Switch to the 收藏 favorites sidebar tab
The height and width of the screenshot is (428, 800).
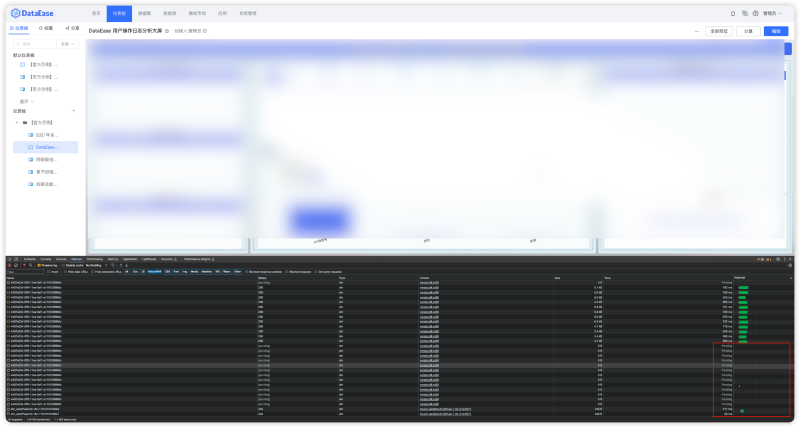tap(46, 28)
